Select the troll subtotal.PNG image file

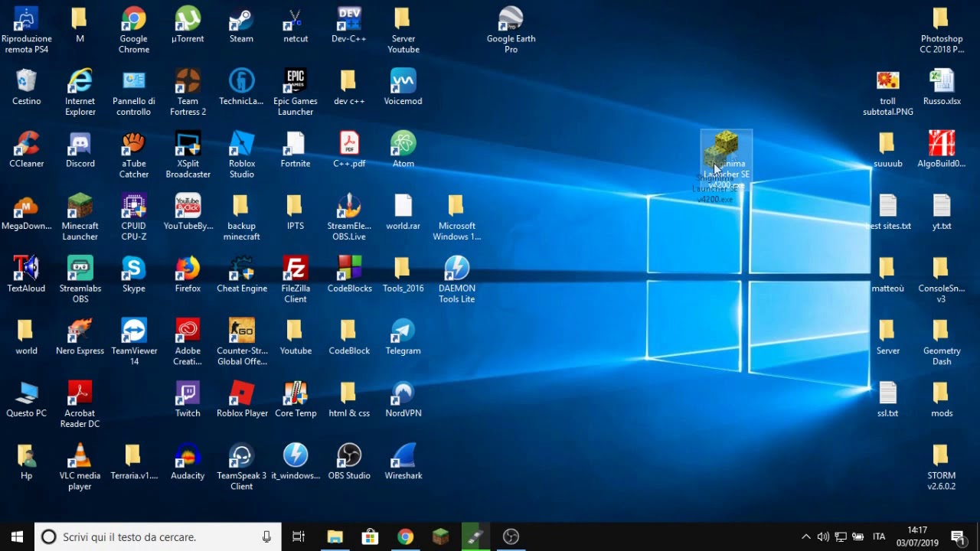[x=888, y=93]
